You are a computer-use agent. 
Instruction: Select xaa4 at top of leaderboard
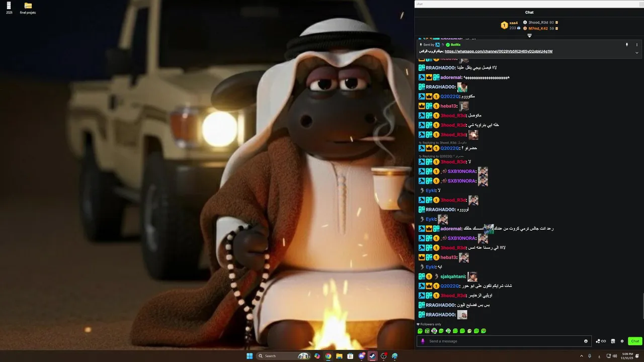coord(513,23)
